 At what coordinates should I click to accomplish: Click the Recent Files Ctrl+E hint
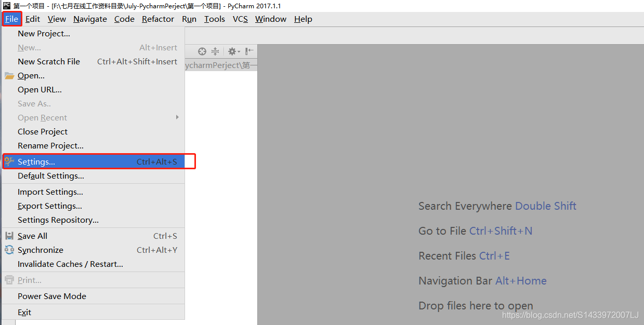464,256
